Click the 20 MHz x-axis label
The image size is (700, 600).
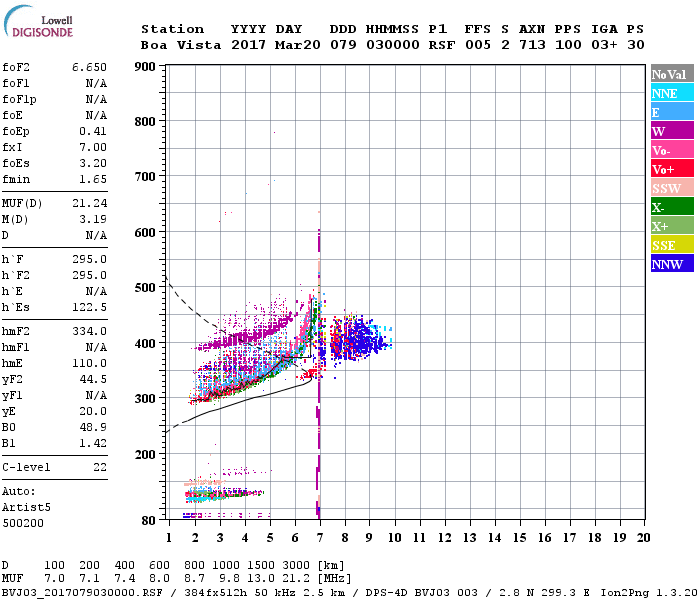click(x=643, y=538)
